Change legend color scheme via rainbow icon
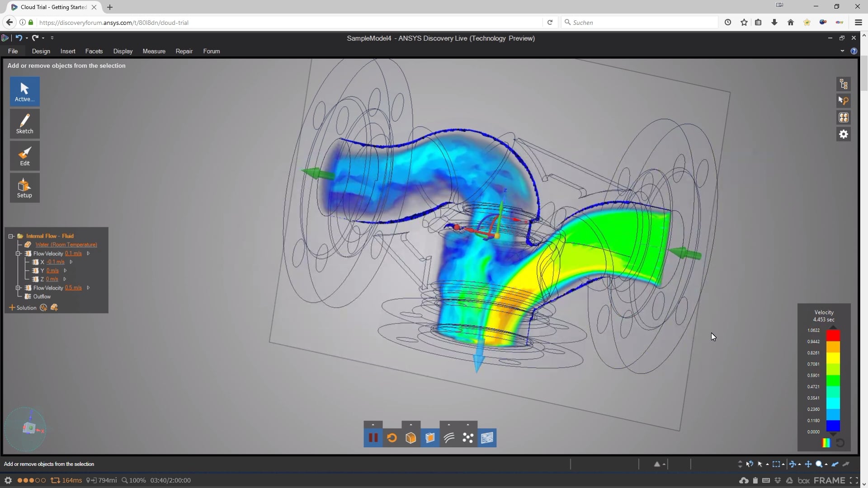 tap(826, 443)
